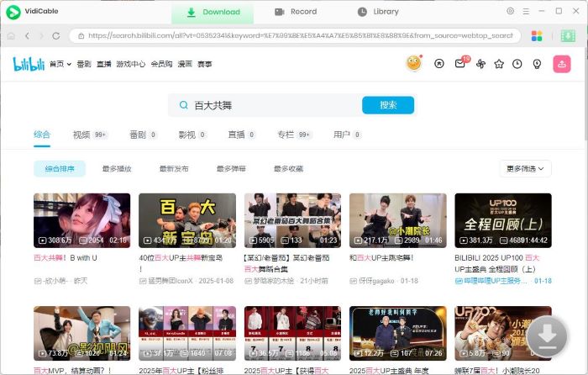588x375 pixels.
Task: Click the VidiCable app logo
Action: 13,12
